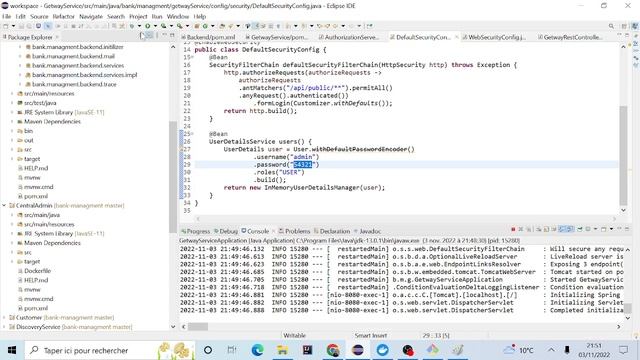640x360 pixels.
Task: Maximize the Package Explorer view
Action: tap(172, 36)
